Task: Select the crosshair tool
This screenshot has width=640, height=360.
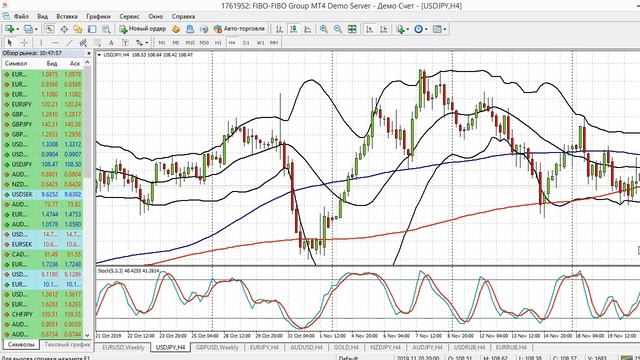Action: (24, 42)
